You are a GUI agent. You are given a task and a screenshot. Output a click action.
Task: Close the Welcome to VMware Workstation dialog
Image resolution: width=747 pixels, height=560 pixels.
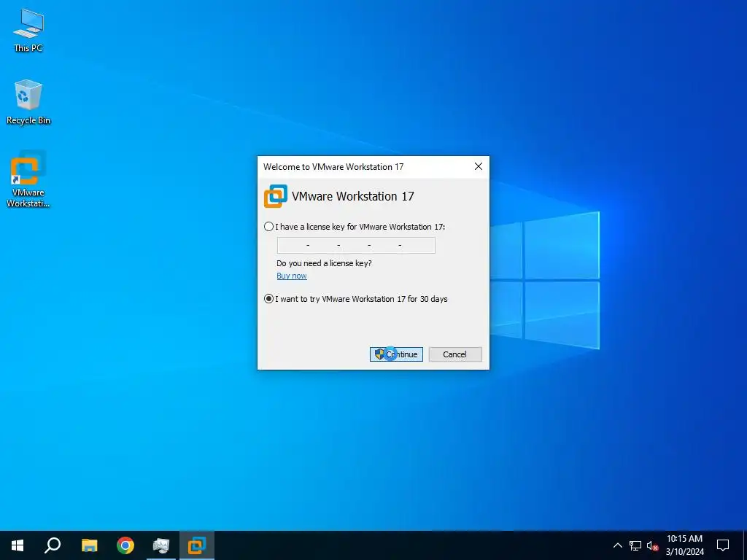479,166
